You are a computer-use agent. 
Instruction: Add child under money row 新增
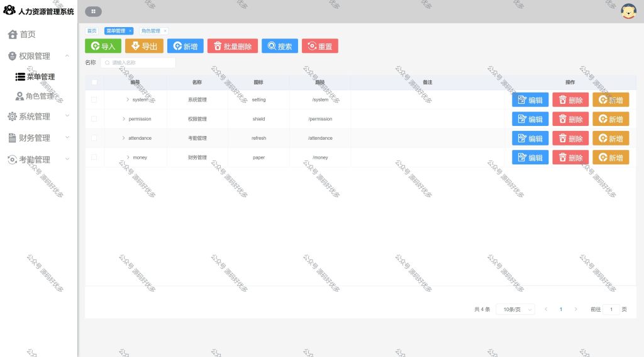(611, 157)
